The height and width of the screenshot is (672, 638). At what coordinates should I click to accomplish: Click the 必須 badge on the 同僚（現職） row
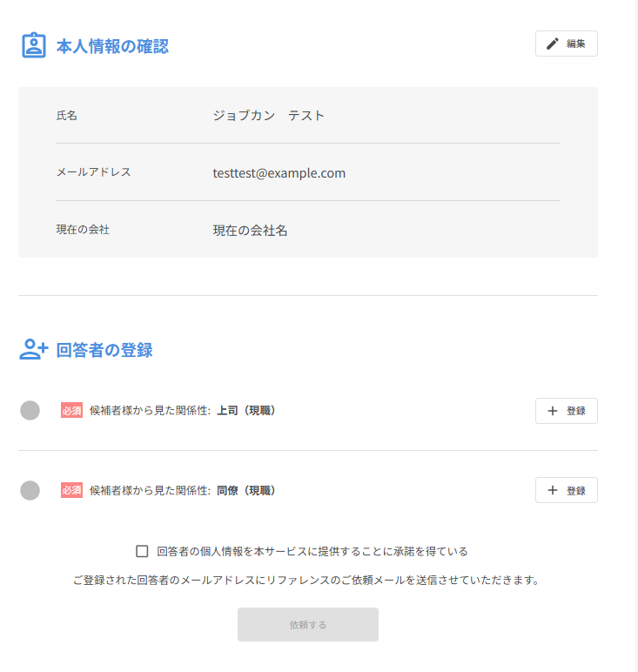[x=71, y=491]
